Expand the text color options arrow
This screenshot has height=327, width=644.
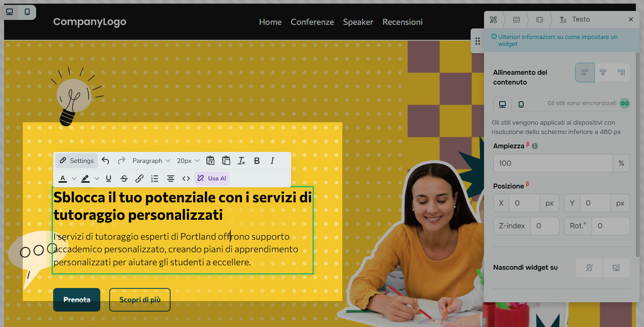pos(74,178)
